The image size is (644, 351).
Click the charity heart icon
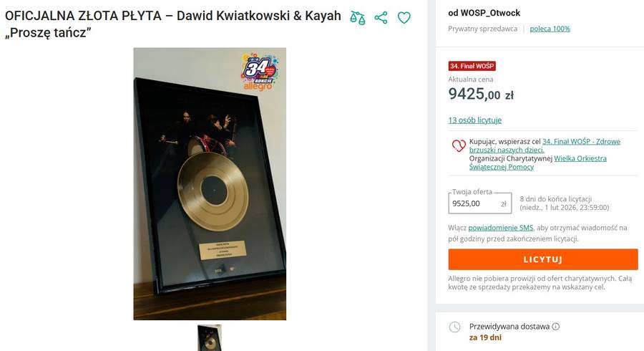click(x=459, y=146)
